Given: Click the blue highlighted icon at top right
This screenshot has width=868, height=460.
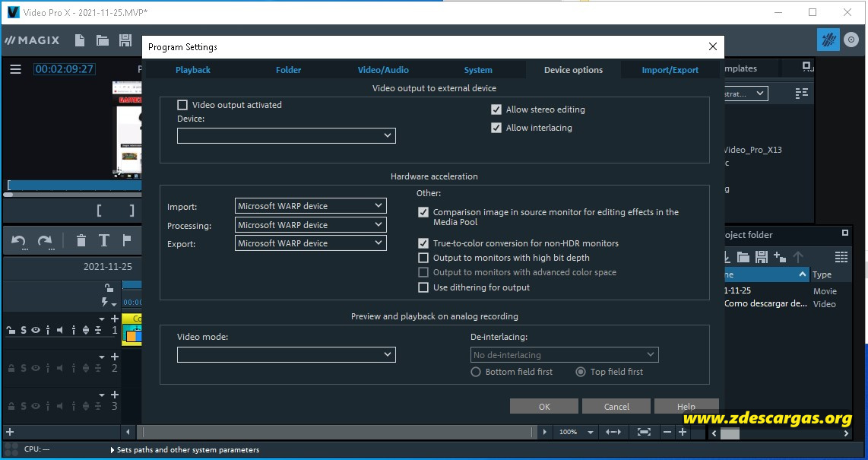Looking at the screenshot, I should [x=828, y=40].
